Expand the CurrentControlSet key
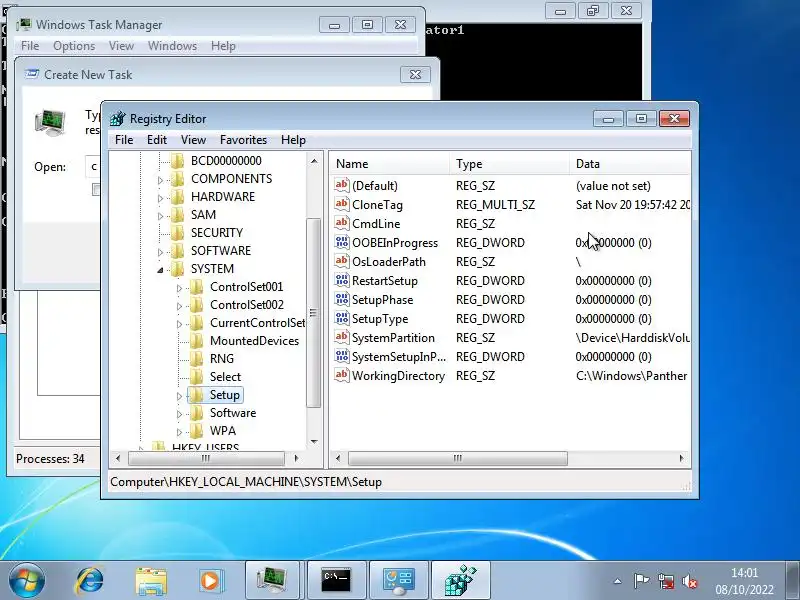The width and height of the screenshot is (800, 600). [x=179, y=324]
